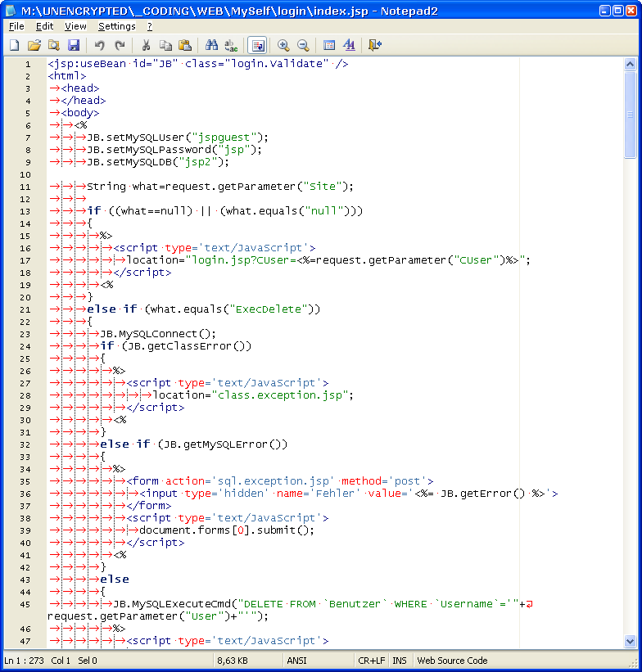The height and width of the screenshot is (672, 642).
Task: Click the if (JB.getClassError()) line
Action: click(x=176, y=346)
